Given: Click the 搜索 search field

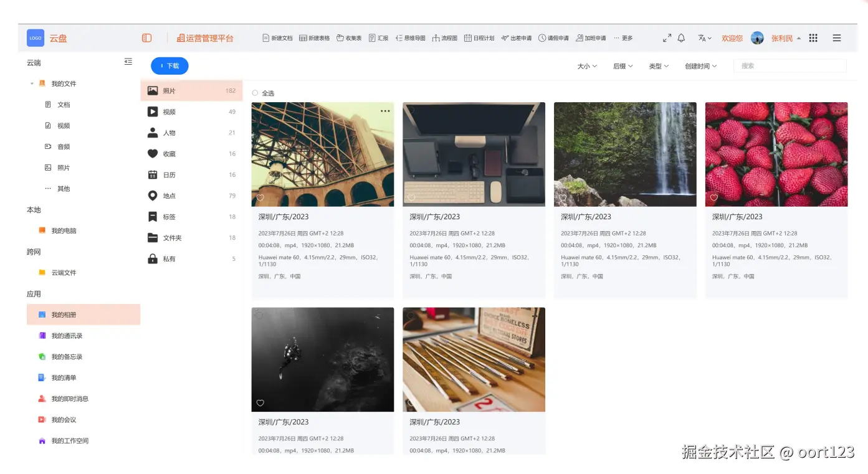Looking at the screenshot, I should (x=789, y=65).
